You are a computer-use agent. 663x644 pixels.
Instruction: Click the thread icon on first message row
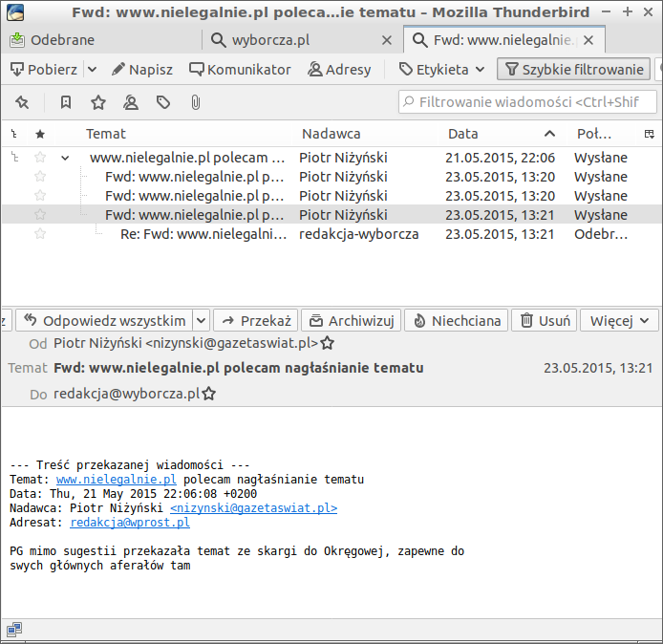coord(14,158)
